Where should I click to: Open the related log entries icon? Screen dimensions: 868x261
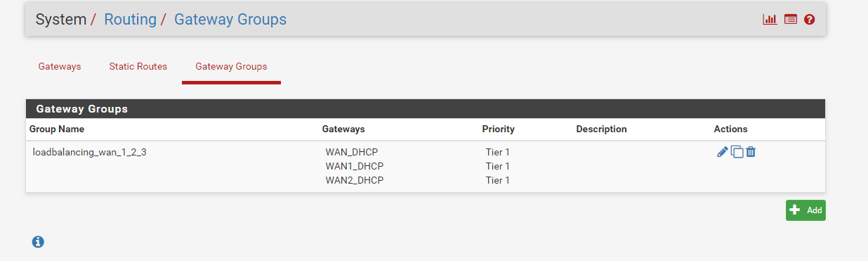pos(791,20)
